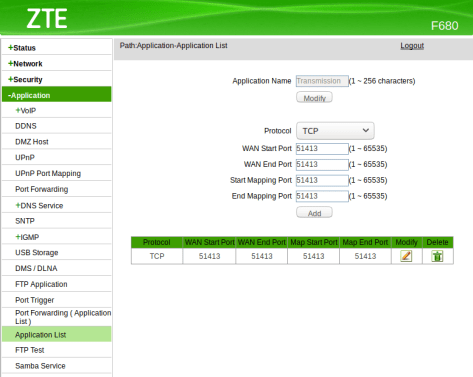The width and height of the screenshot is (473, 377).
Task: Collapse the Application menu section
Action: [x=56, y=95]
